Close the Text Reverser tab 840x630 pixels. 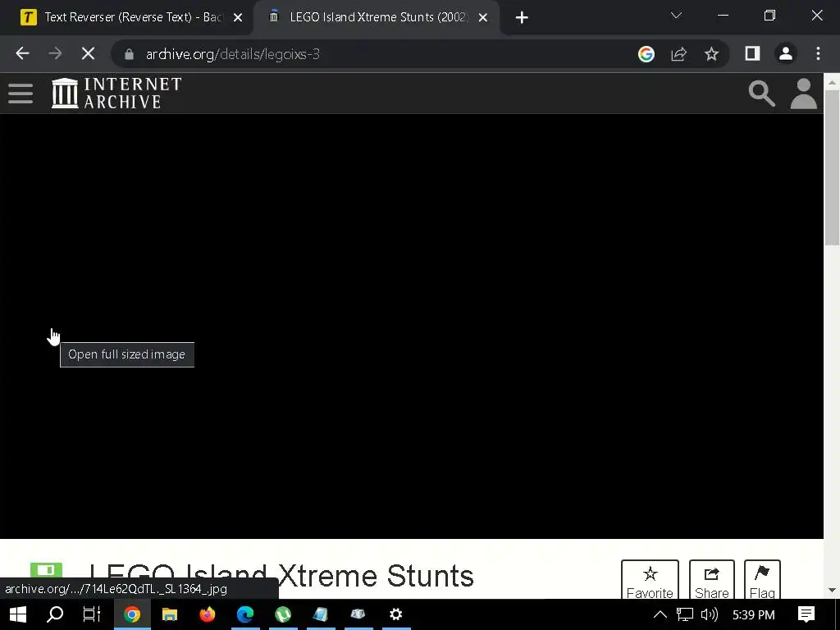[x=238, y=18]
